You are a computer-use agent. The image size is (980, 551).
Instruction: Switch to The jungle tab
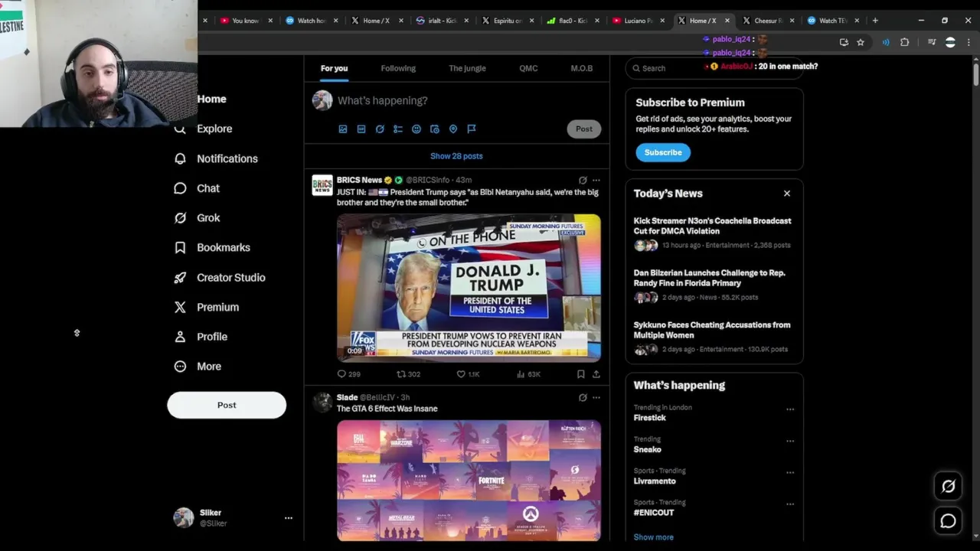point(467,68)
